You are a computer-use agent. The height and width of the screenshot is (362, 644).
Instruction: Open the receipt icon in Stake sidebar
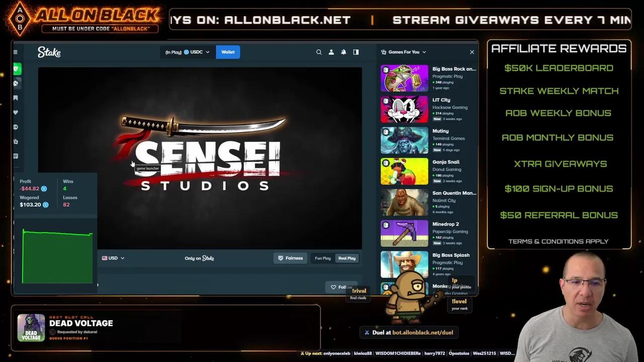[16, 156]
